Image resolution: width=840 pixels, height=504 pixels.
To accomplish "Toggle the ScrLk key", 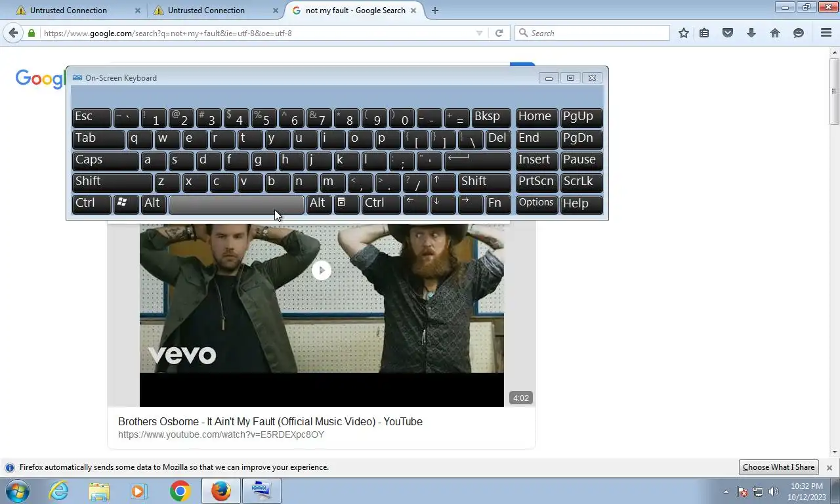I will click(x=581, y=182).
